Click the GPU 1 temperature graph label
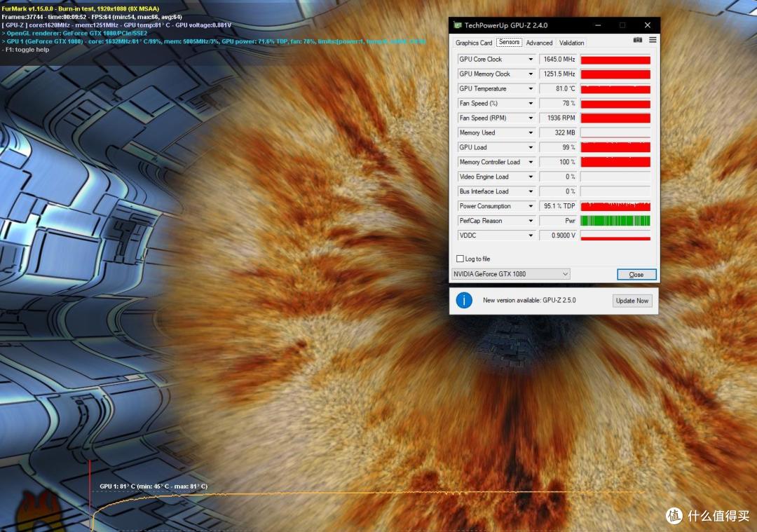Viewport: 757px width, 532px height. [154, 486]
